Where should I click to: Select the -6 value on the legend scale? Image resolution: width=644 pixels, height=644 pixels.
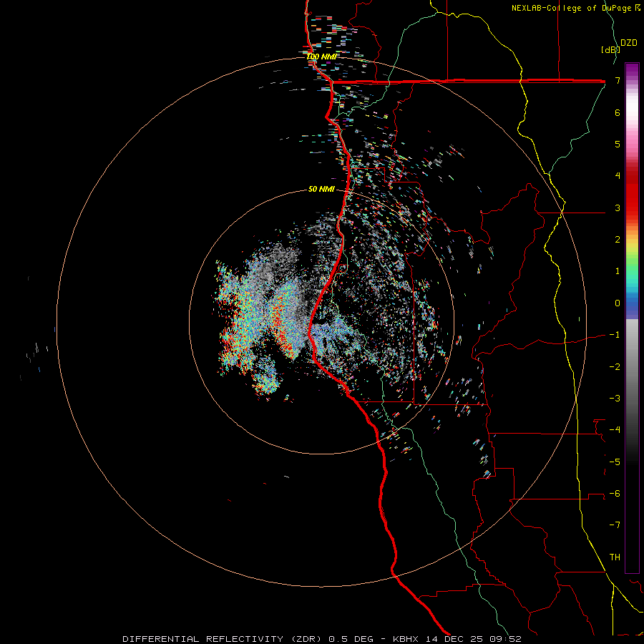pyautogui.click(x=615, y=494)
